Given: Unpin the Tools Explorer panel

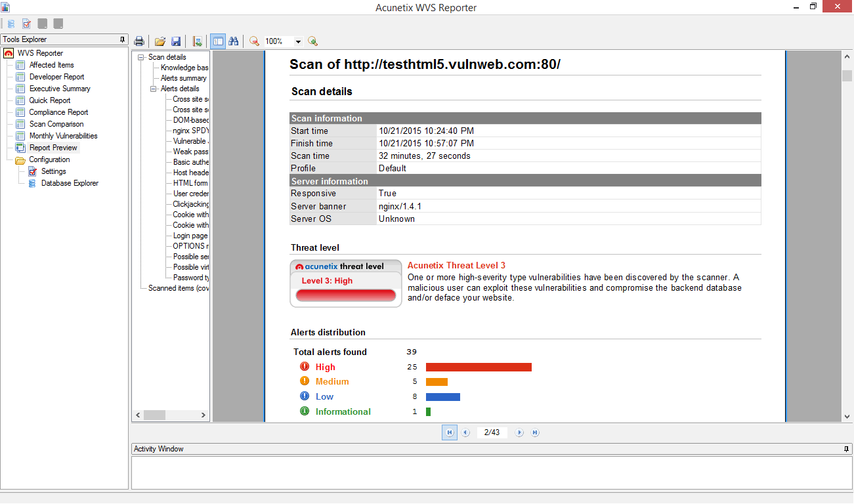Looking at the screenshot, I should tap(122, 39).
